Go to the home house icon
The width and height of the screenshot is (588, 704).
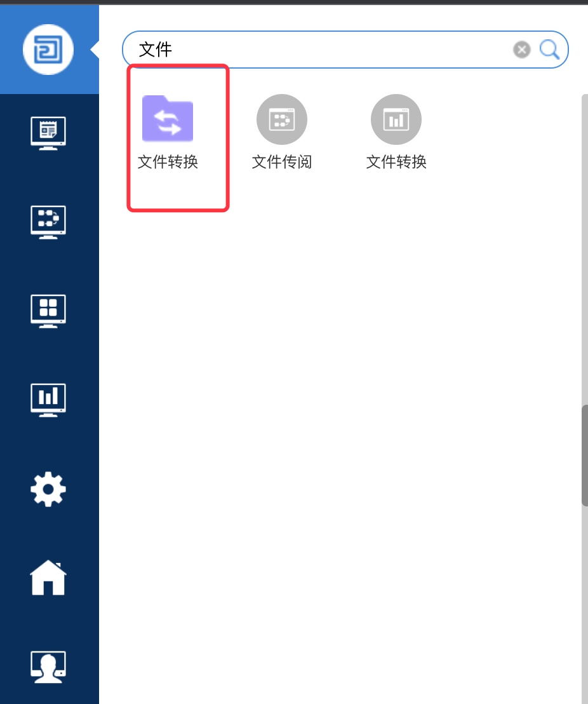[x=48, y=578]
